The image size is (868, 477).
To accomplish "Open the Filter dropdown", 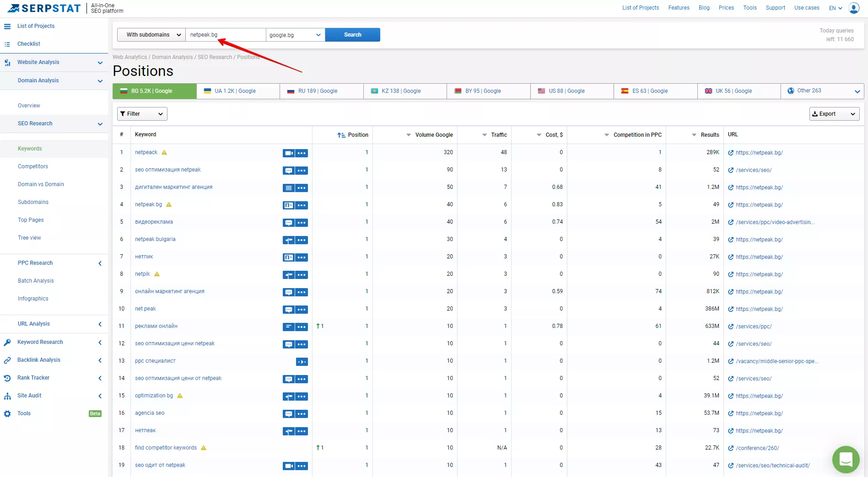I will pos(142,114).
